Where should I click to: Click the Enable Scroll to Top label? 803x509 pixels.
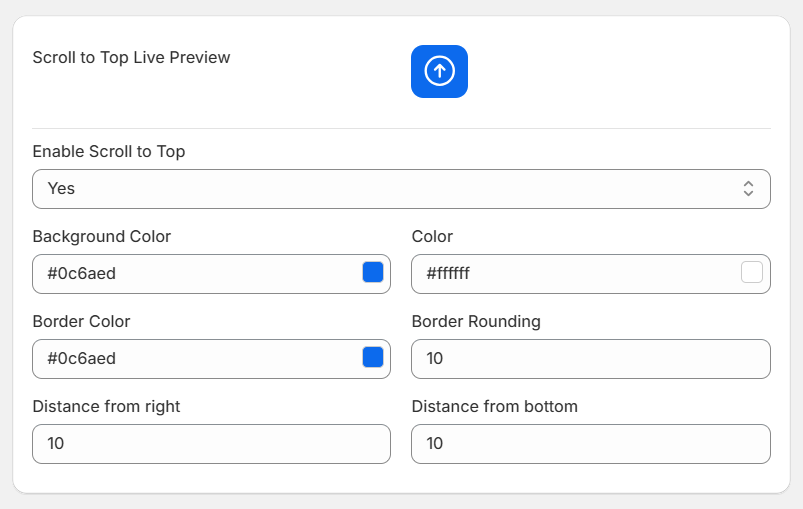109,152
